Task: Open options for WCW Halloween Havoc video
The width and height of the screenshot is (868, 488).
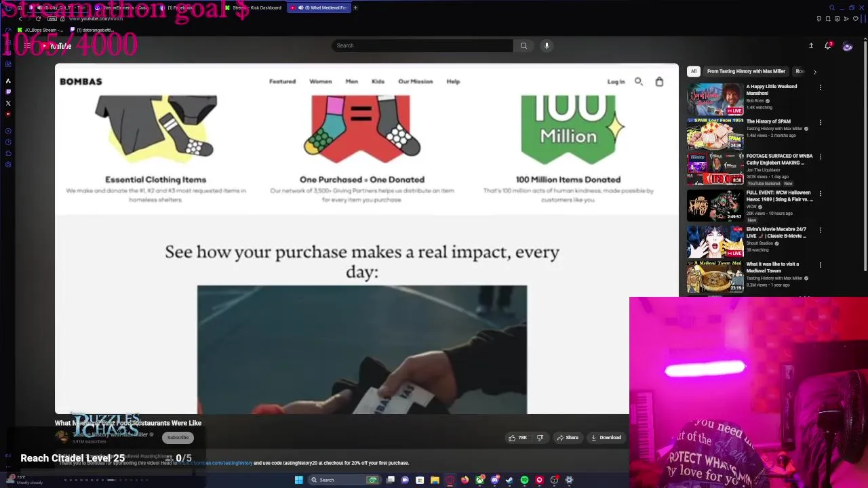Action: [820, 193]
